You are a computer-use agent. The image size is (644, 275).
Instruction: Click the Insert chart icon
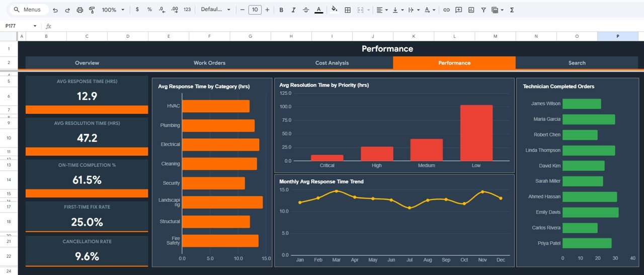pos(471,10)
